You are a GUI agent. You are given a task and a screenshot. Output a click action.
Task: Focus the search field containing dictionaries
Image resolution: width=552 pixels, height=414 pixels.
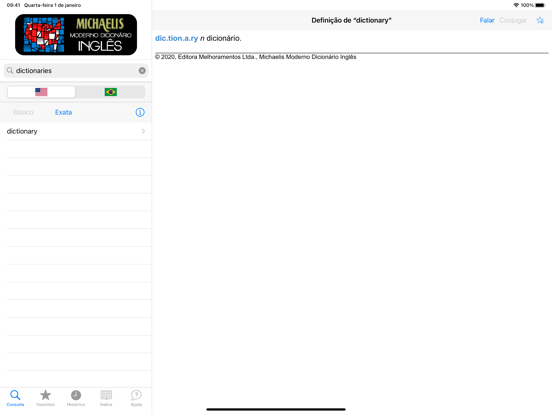click(76, 71)
